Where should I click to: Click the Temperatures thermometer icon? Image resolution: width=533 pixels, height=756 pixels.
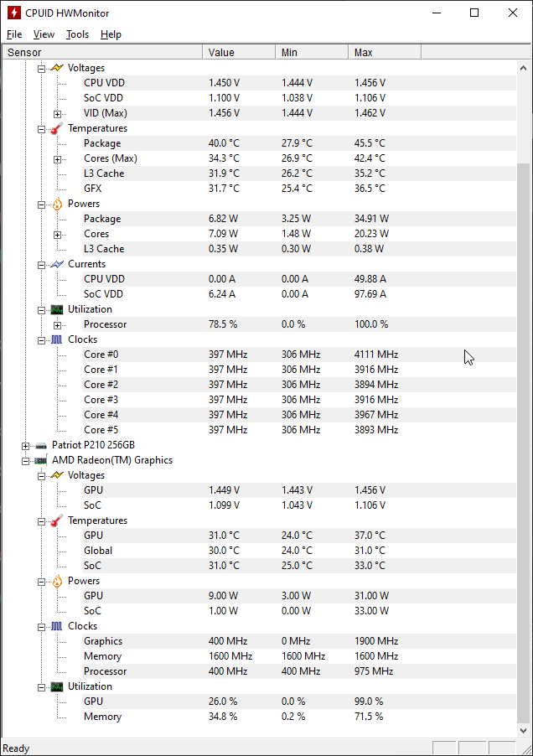coord(55,128)
